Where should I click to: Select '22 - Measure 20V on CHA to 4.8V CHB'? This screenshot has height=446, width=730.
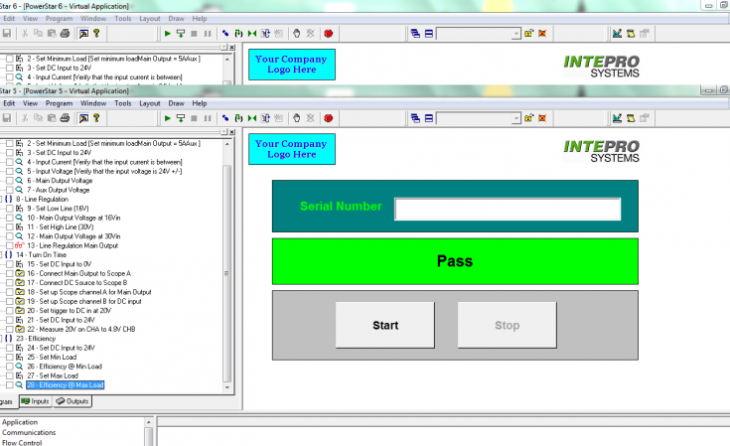point(81,329)
